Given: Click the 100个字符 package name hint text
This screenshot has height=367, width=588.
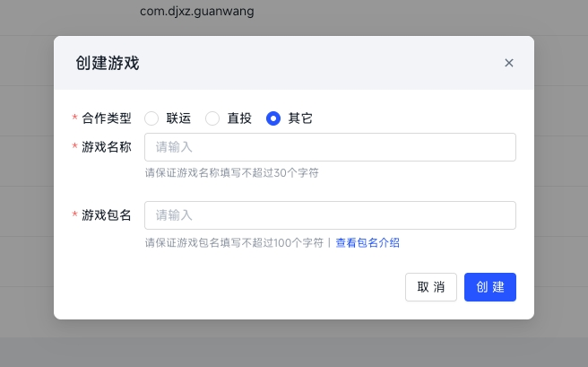Looking at the screenshot, I should point(234,242).
